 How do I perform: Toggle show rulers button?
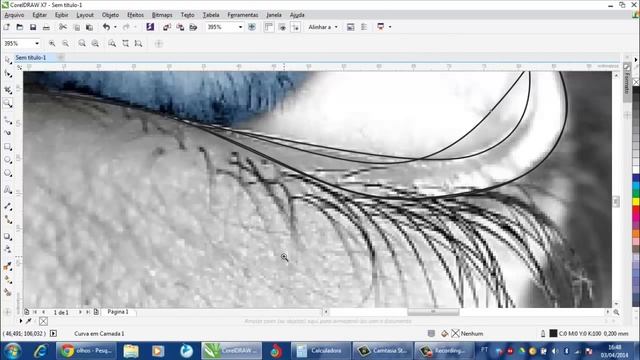pyautogui.click(x=269, y=27)
